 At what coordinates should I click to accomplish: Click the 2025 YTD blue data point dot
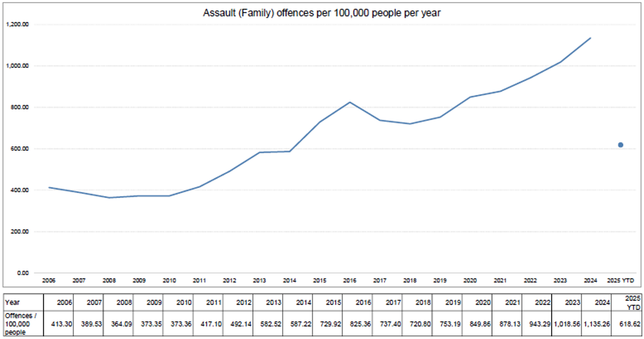click(x=620, y=145)
